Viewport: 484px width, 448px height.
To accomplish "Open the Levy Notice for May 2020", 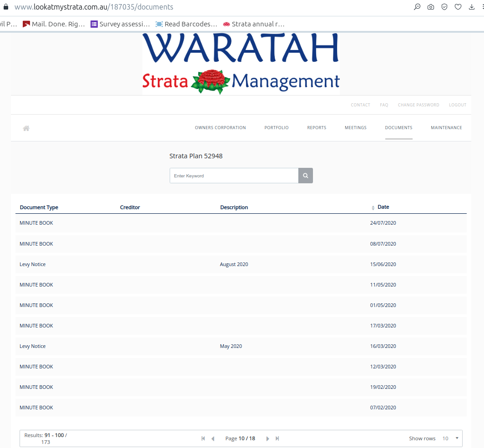I will (x=241, y=346).
